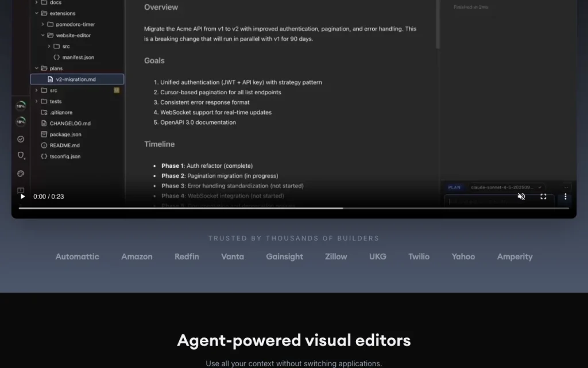Click the Twilio logo
This screenshot has height=368, width=588.
point(419,256)
